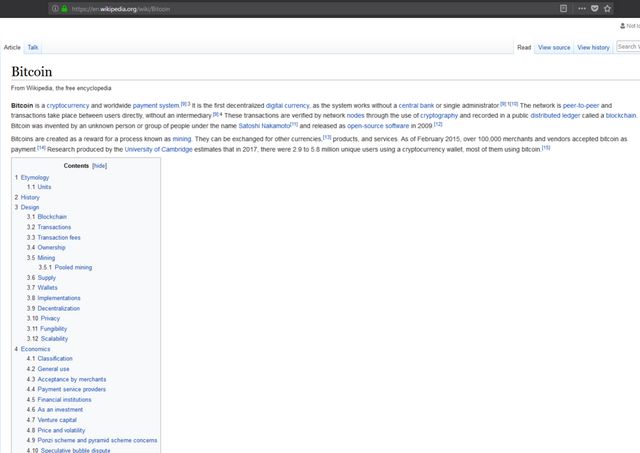Jump to 4 Economics section

(x=32, y=349)
